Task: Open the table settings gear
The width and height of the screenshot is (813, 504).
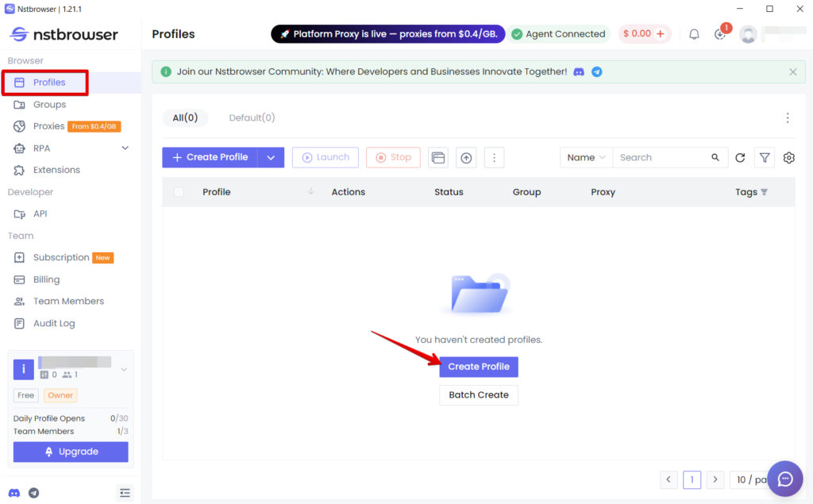Action: [788, 158]
